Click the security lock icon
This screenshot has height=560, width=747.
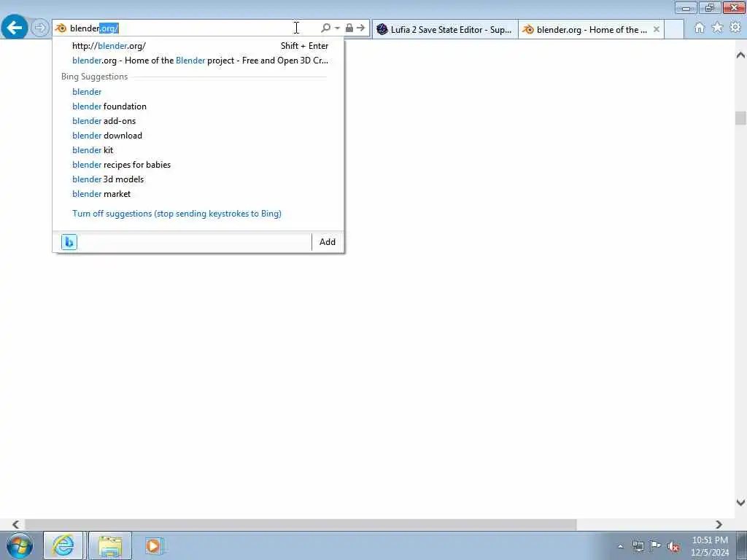[x=349, y=28]
